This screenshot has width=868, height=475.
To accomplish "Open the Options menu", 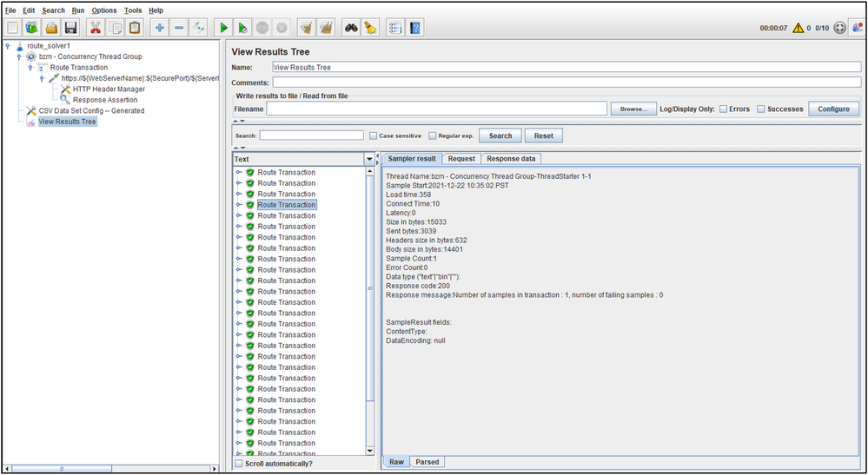I will coord(103,10).
